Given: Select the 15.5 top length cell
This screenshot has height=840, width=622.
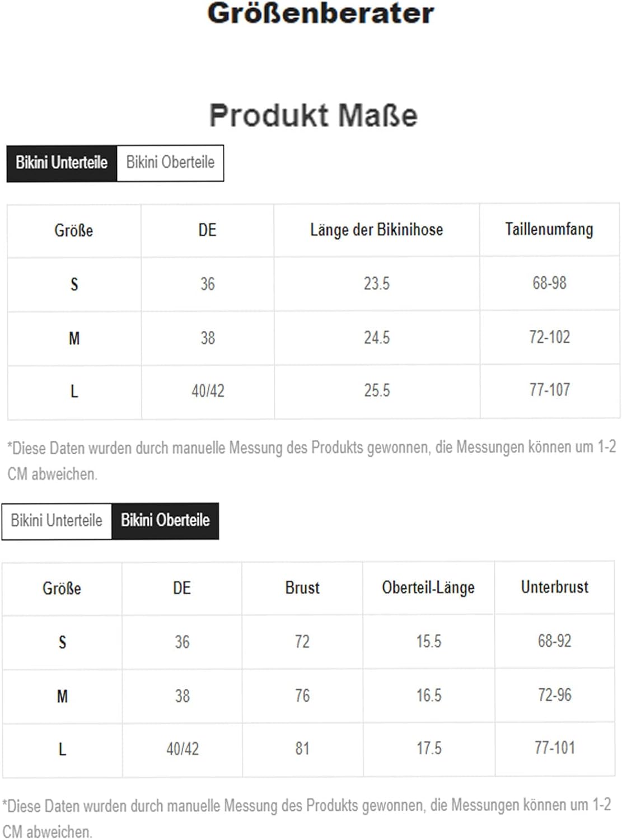Looking at the screenshot, I should [428, 642].
